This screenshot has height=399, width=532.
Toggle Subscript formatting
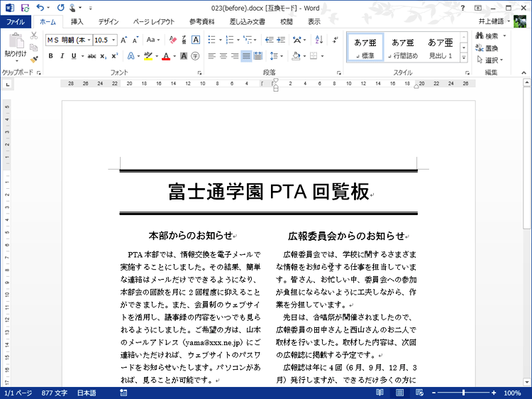104,56
